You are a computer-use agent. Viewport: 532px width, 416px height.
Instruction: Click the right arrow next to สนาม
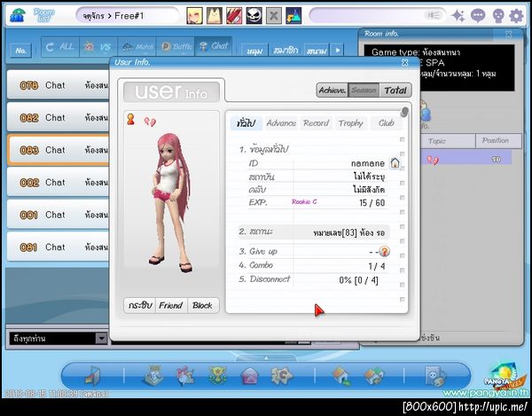point(338,51)
